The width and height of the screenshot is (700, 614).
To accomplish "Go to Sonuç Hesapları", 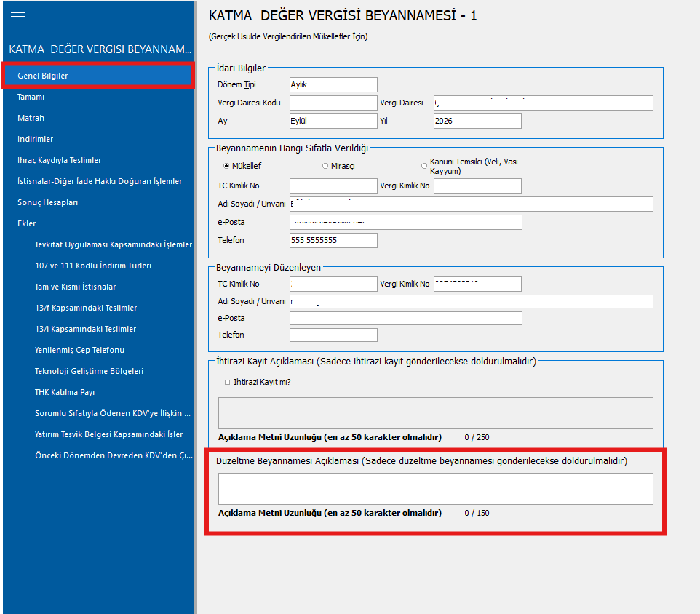I will (48, 202).
